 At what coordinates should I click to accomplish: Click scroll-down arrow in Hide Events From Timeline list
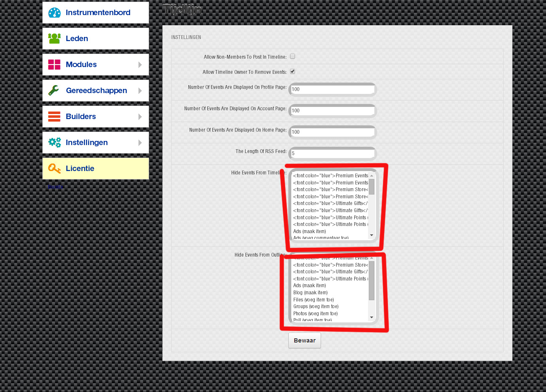pyautogui.click(x=371, y=236)
